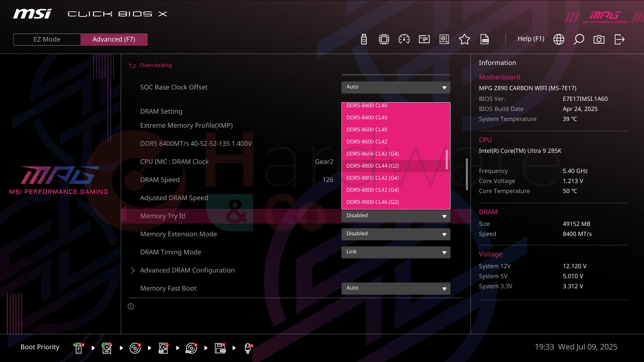The width and height of the screenshot is (644, 362).
Task: Open SOC Base Clock Offset Auto dropdown
Action: pyautogui.click(x=396, y=87)
